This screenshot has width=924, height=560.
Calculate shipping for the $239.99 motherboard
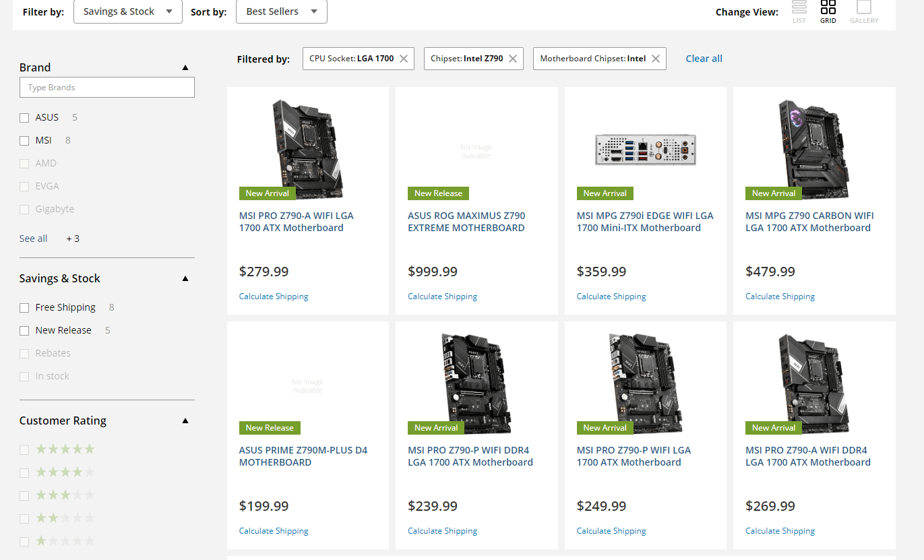pyautogui.click(x=442, y=531)
